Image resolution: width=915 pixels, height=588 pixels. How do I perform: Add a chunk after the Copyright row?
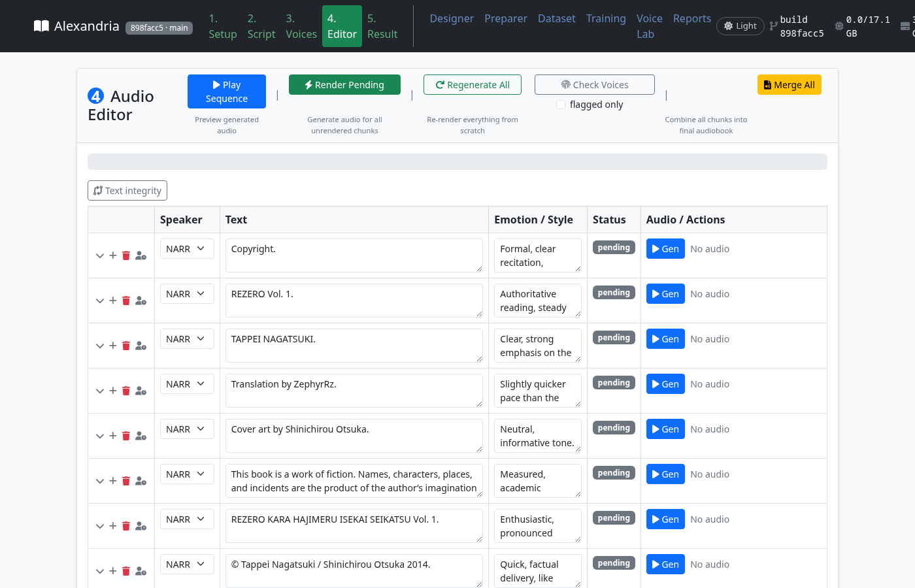(112, 255)
